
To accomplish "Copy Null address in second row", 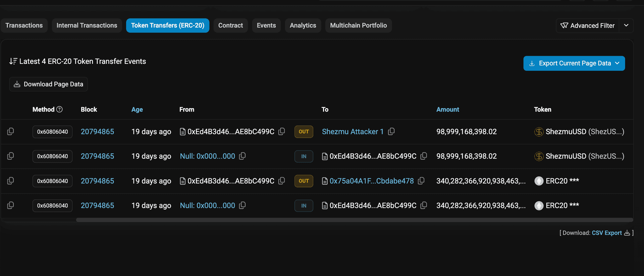I will point(242,156).
